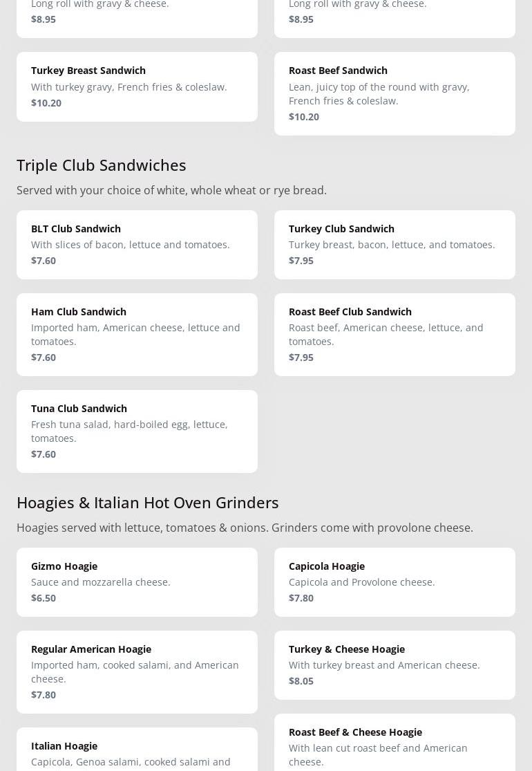Click the Capicola and Provolone cheese description
This screenshot has width=532, height=771.
click(x=362, y=582)
